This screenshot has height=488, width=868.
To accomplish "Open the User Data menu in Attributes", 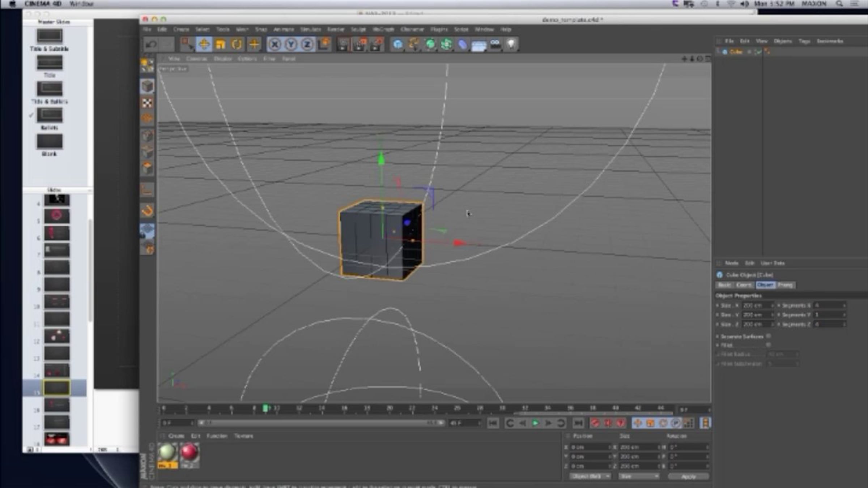I will click(x=773, y=263).
